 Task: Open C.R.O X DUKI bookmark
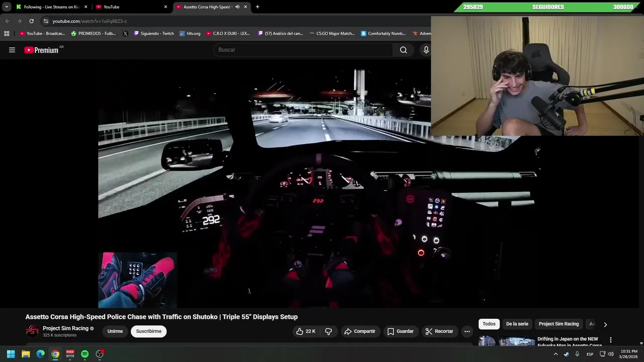[227, 34]
